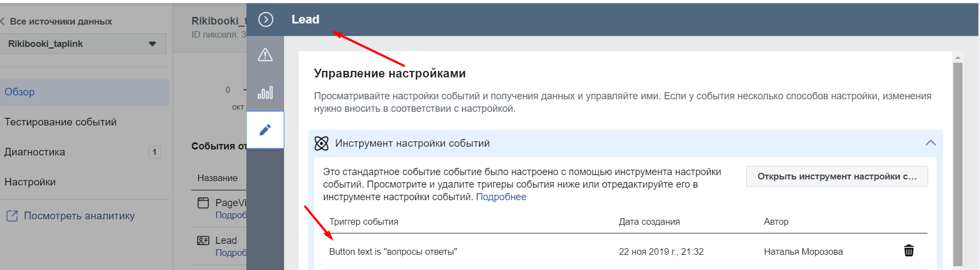Click the Открыть инструмент настройки событий button
Image resolution: width=980 pixels, height=270 pixels.
(x=837, y=176)
